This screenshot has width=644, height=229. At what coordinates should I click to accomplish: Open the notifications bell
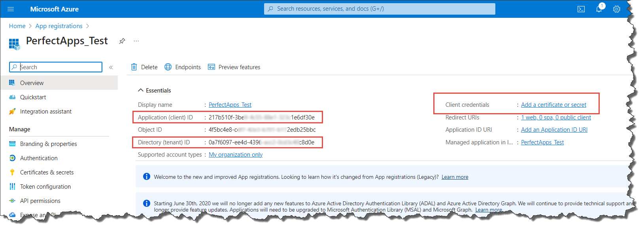pyautogui.click(x=599, y=9)
